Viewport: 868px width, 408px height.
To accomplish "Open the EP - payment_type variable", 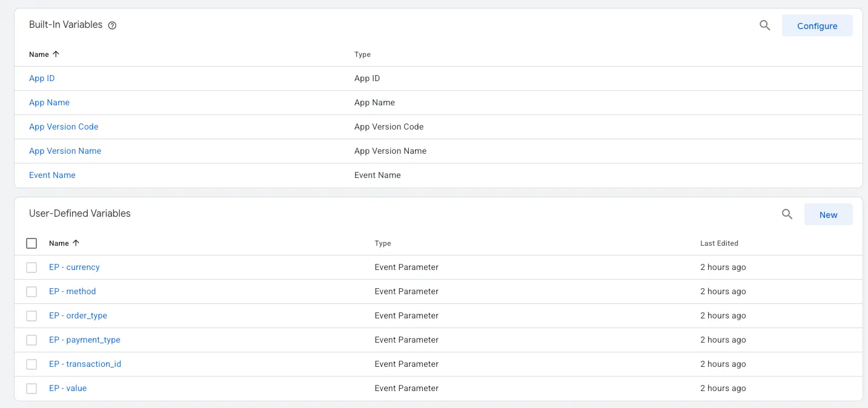I will click(x=85, y=340).
